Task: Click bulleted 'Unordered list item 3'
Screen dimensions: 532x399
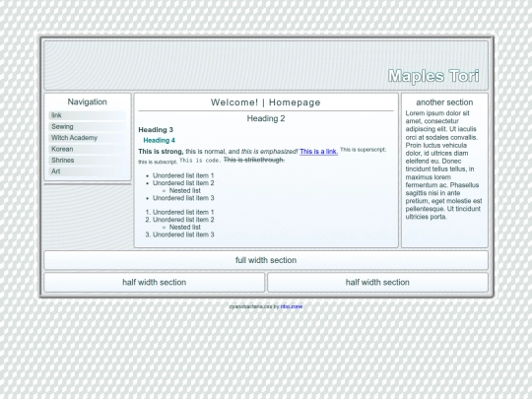Action: (x=183, y=198)
